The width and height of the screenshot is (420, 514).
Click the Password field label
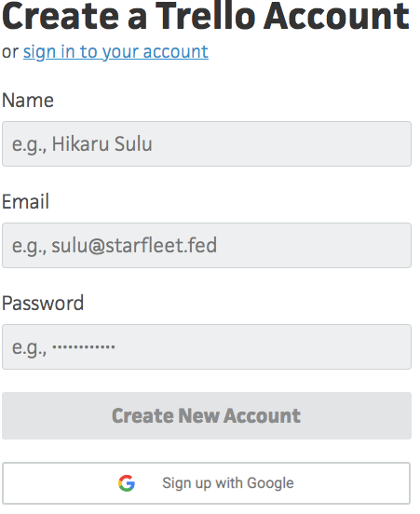43,304
